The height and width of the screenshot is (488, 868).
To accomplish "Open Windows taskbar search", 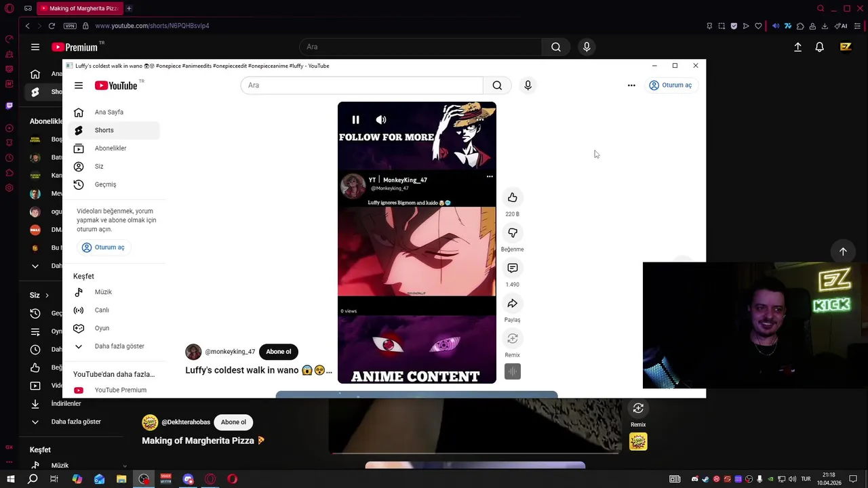I will 33,479.
